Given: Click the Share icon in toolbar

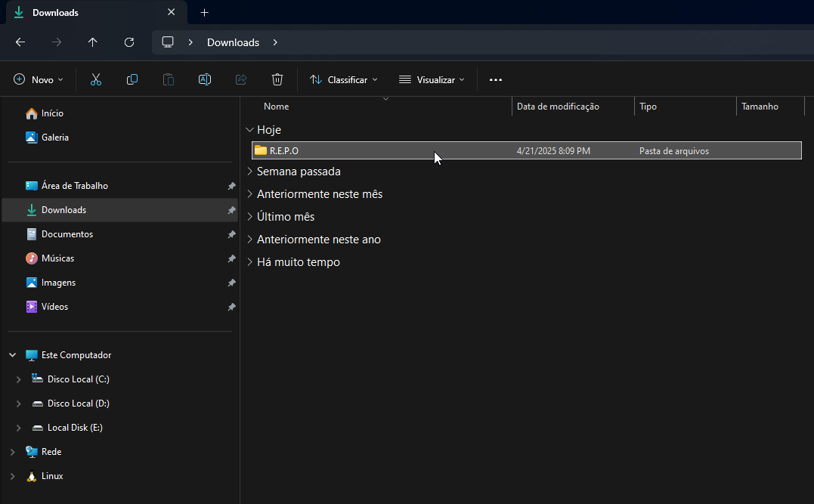Looking at the screenshot, I should [241, 79].
